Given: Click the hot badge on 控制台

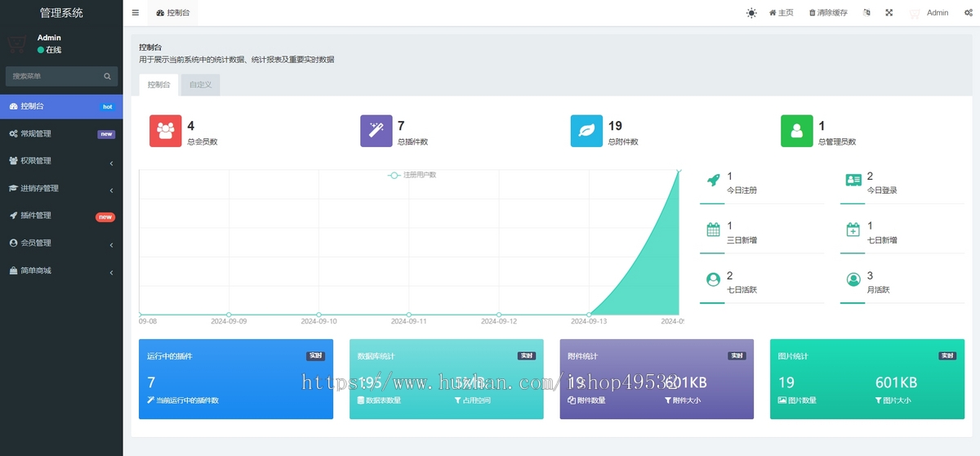Looking at the screenshot, I should tap(107, 106).
